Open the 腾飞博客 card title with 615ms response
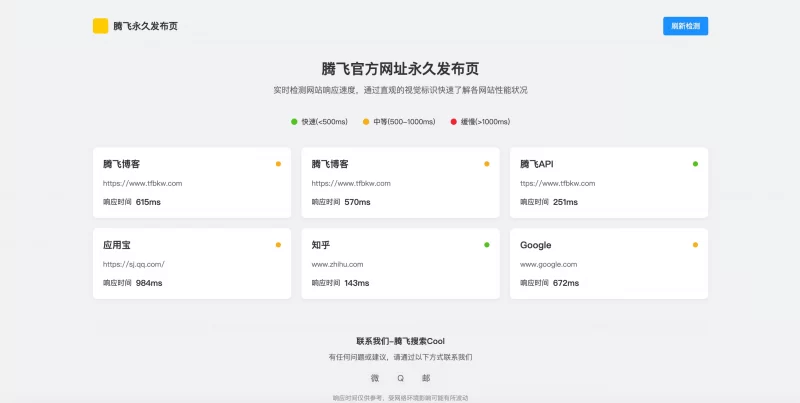This screenshot has width=800, height=403. pyautogui.click(x=121, y=164)
